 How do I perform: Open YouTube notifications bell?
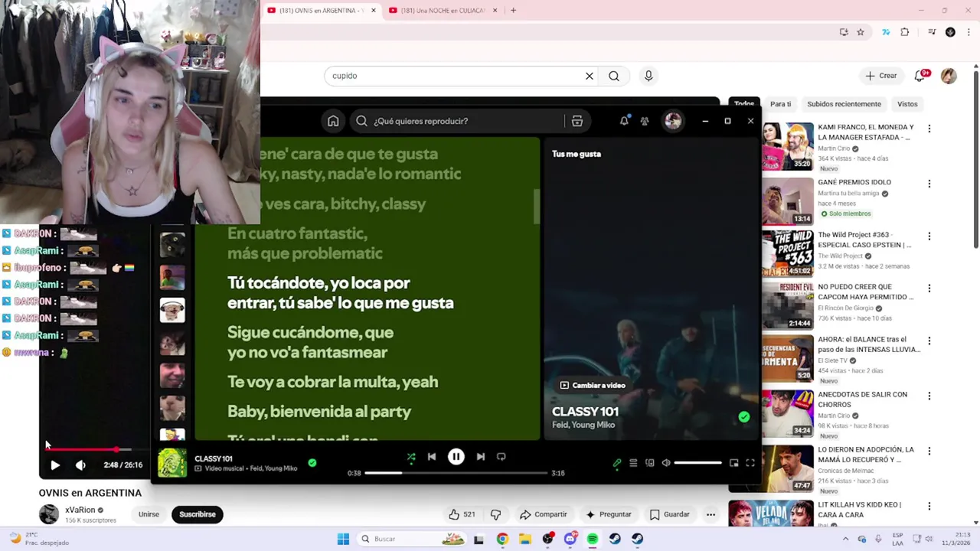(x=921, y=76)
